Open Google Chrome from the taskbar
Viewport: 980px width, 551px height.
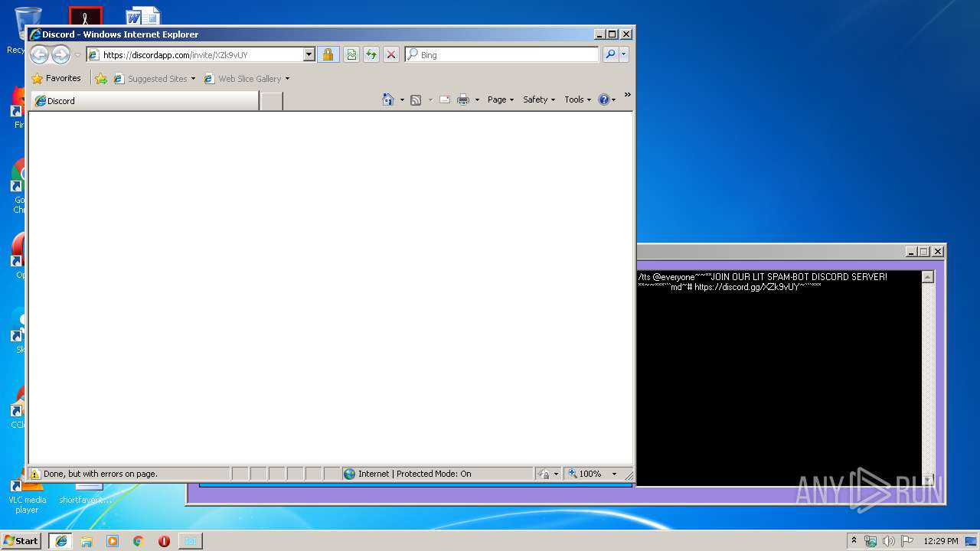point(139,541)
